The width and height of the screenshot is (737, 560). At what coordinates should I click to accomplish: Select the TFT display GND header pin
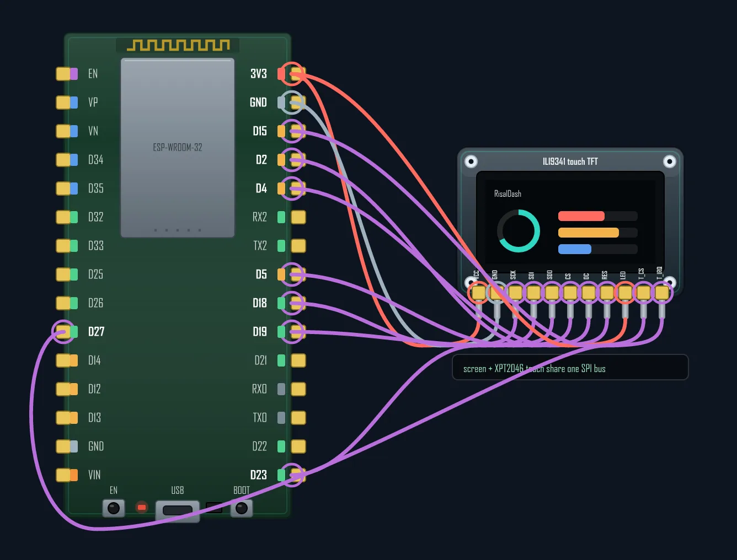click(x=497, y=293)
